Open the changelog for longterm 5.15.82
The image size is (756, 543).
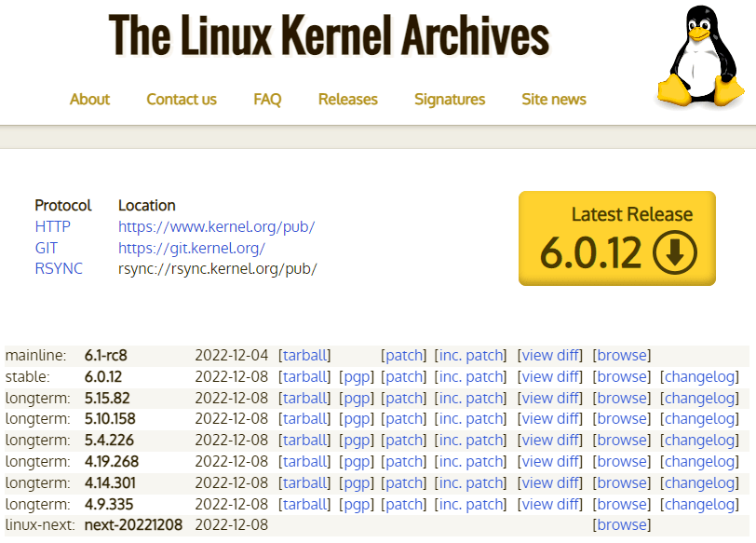click(x=698, y=398)
